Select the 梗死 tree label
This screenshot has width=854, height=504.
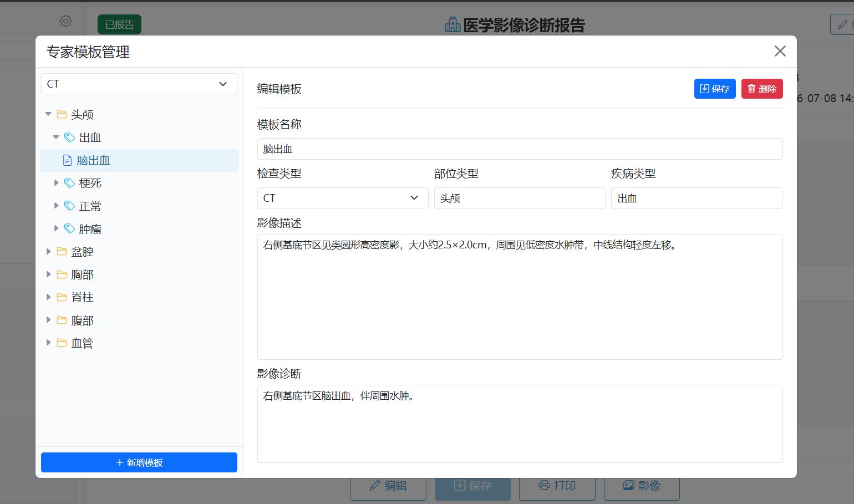click(x=90, y=183)
